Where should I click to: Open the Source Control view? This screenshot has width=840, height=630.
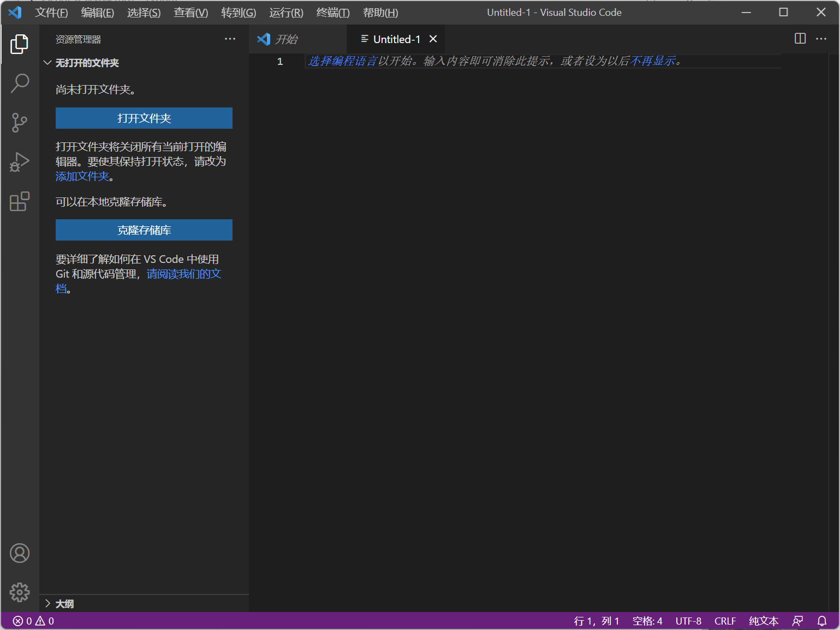pyautogui.click(x=20, y=123)
